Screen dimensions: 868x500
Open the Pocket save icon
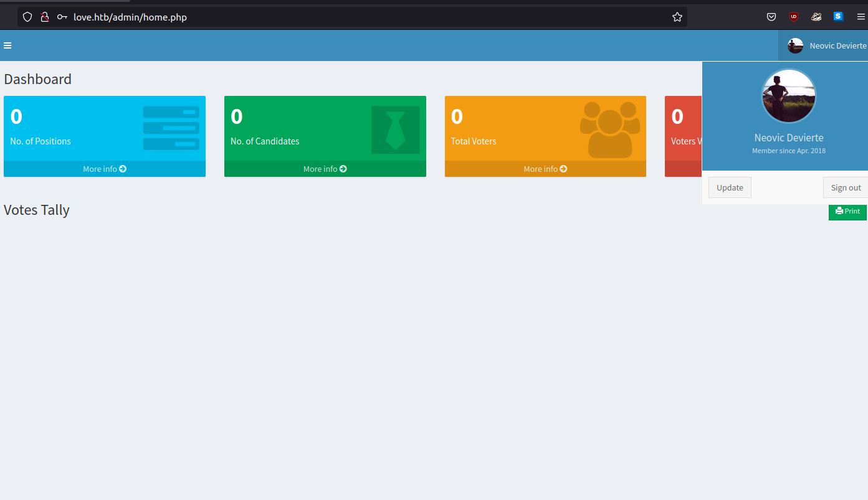coord(771,17)
